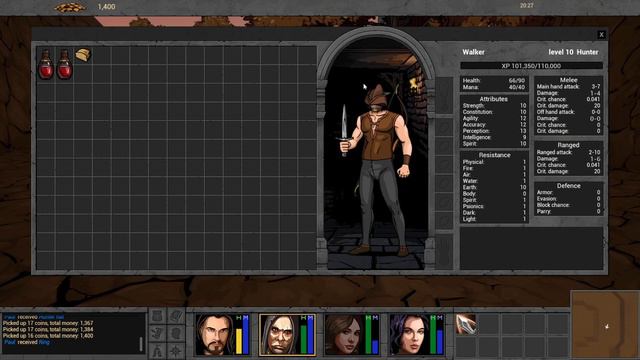Click the Light resistance row
Screen dimensions: 640x360
click(494, 219)
